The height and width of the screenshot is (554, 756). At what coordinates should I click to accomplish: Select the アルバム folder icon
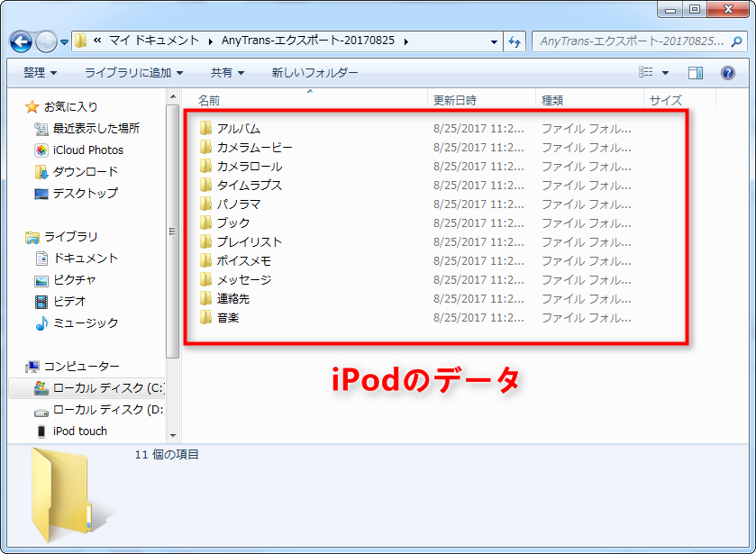[x=205, y=128]
